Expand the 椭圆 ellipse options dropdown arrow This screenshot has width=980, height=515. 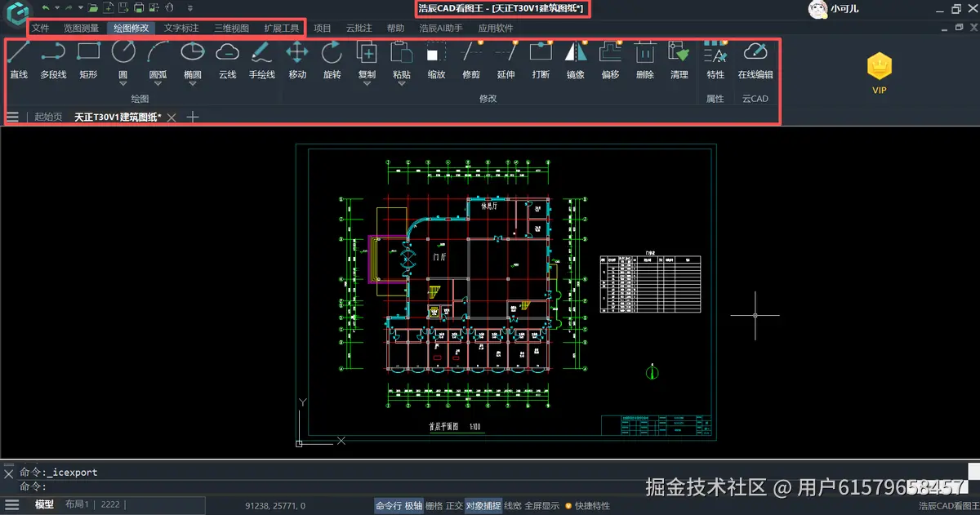click(x=193, y=83)
